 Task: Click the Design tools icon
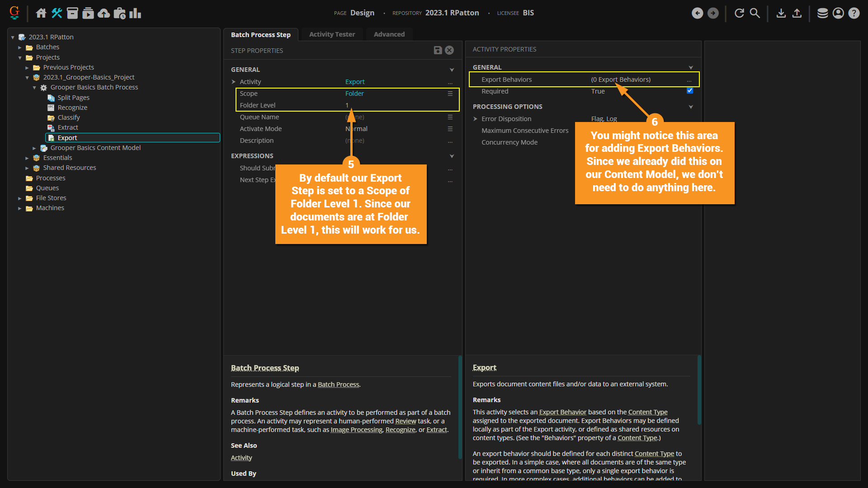point(57,13)
